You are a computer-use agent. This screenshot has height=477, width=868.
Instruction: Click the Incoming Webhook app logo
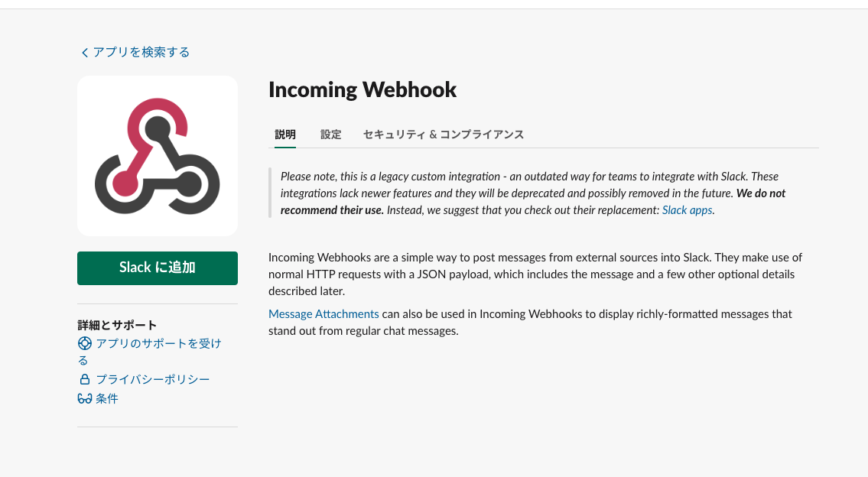click(x=158, y=156)
